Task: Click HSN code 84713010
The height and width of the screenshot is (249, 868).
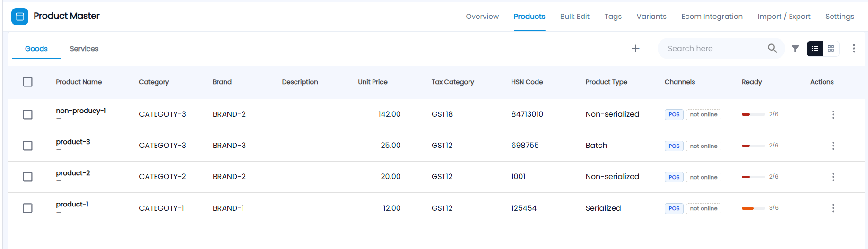Action: pos(527,114)
